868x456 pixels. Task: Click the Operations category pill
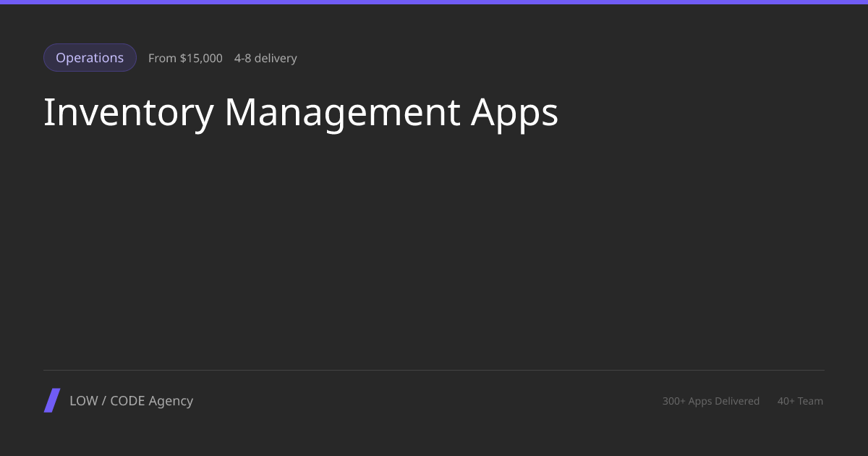[90, 58]
